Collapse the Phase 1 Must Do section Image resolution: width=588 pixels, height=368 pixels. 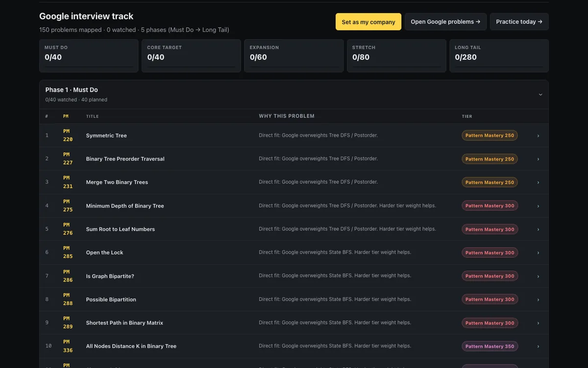540,94
